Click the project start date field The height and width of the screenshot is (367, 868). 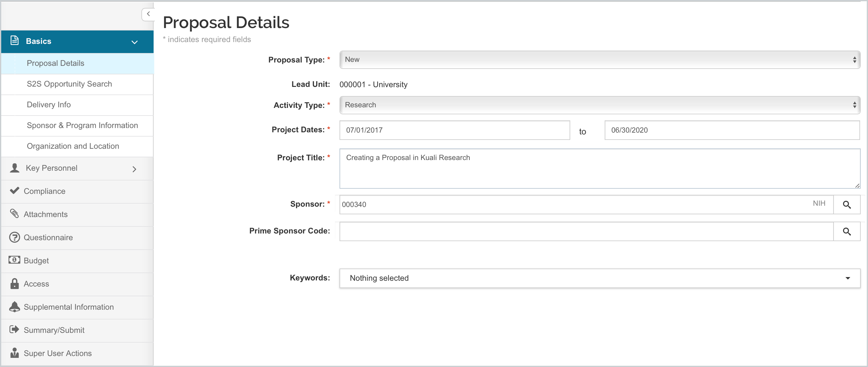click(454, 130)
